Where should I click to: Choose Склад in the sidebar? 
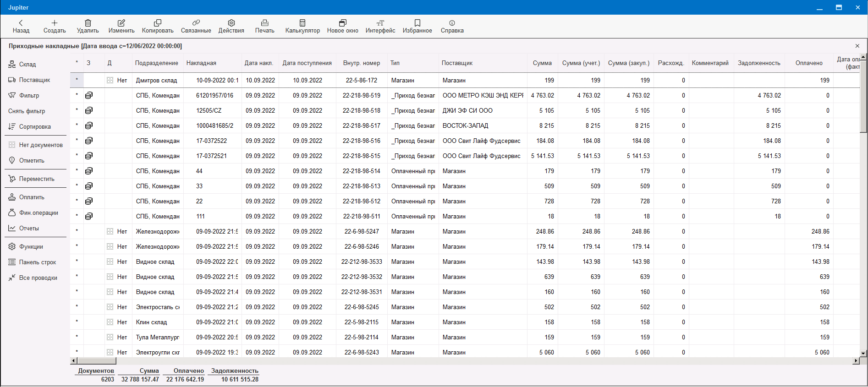(x=22, y=65)
